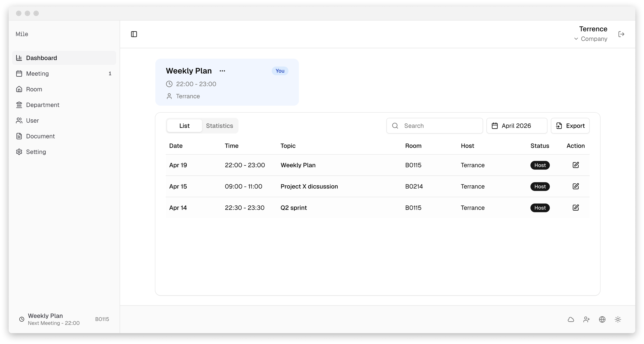
Task: Click the Export button
Action: click(x=570, y=126)
